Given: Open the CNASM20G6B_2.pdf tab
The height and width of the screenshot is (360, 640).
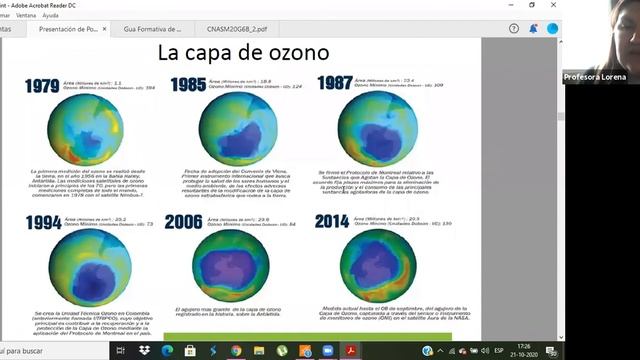Looking at the screenshot, I should (x=237, y=29).
